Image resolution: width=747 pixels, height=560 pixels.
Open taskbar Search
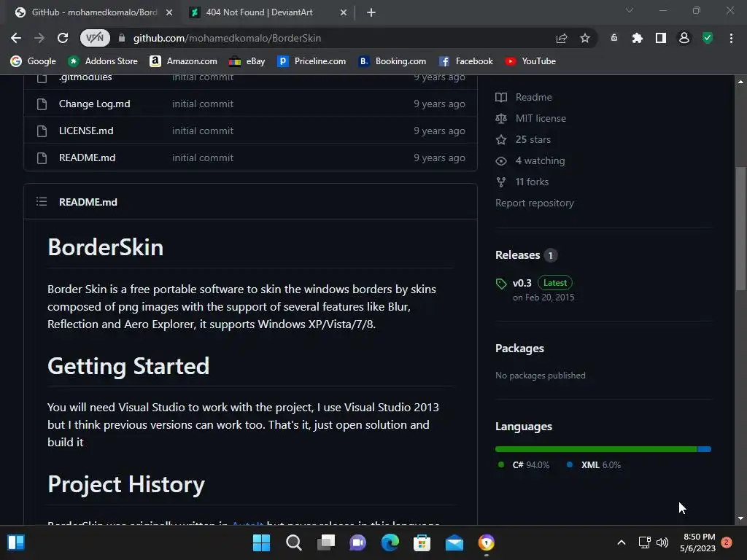pyautogui.click(x=293, y=542)
